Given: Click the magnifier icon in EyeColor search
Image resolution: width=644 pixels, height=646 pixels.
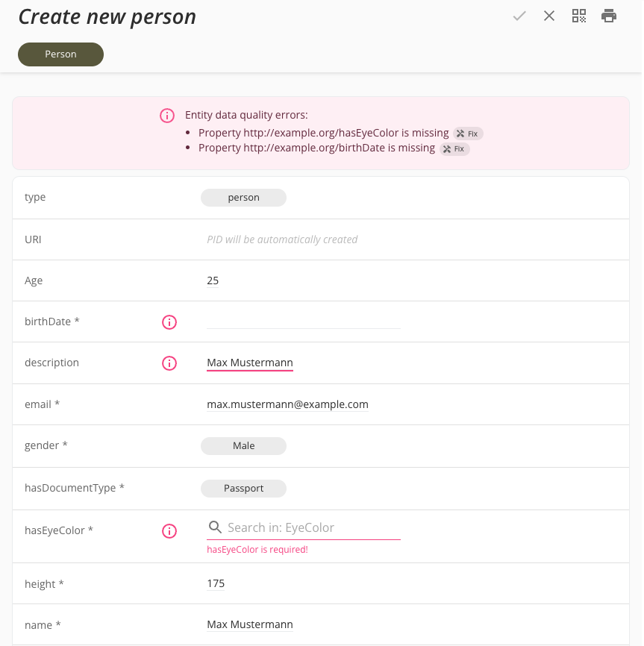Looking at the screenshot, I should [214, 527].
